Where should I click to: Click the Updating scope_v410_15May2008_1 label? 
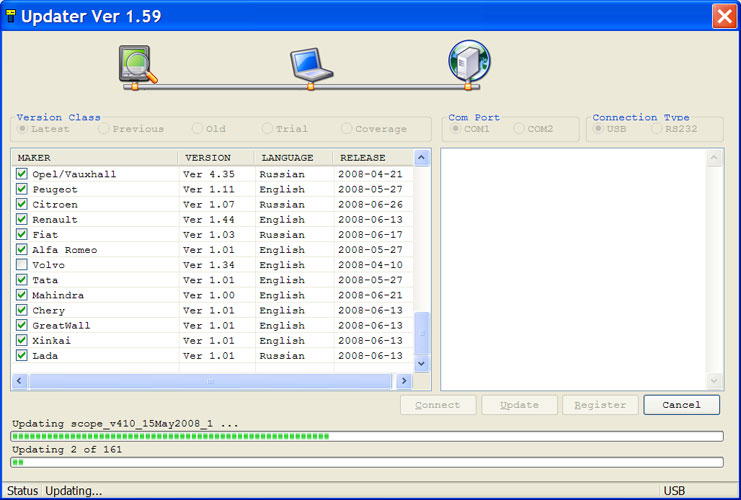(x=125, y=423)
